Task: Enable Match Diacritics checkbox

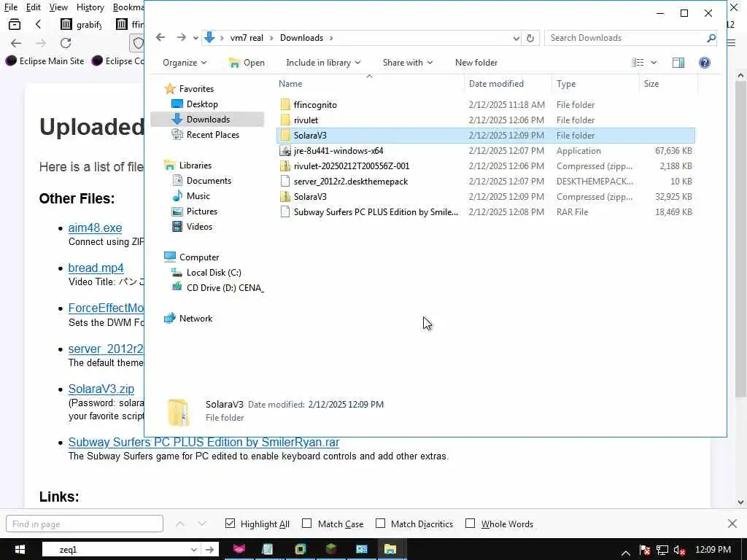Action: click(380, 524)
